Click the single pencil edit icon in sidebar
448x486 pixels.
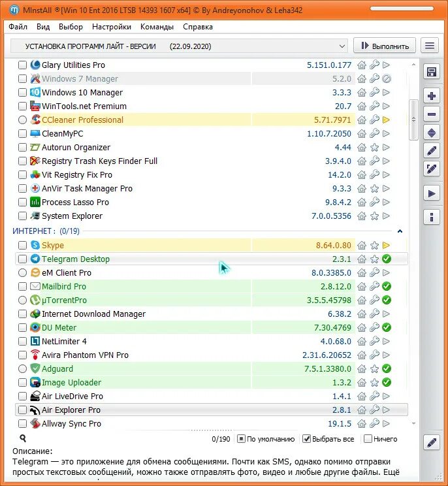pyautogui.click(x=432, y=151)
